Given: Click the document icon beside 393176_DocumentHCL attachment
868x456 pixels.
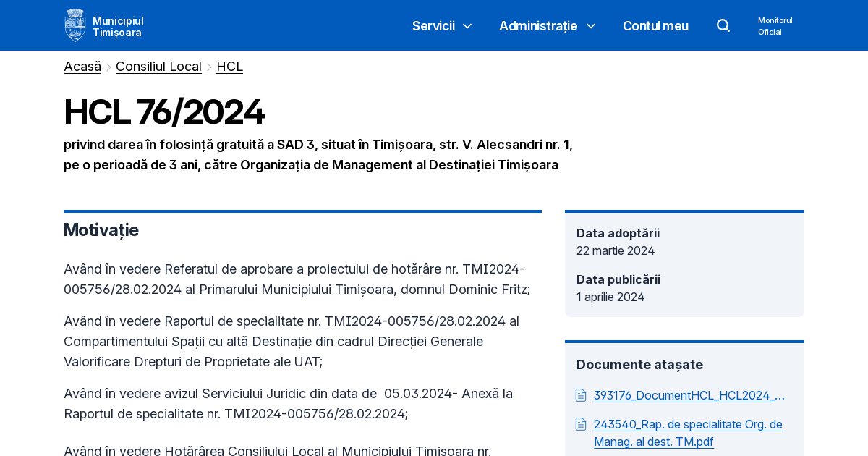Looking at the screenshot, I should tap(581, 394).
